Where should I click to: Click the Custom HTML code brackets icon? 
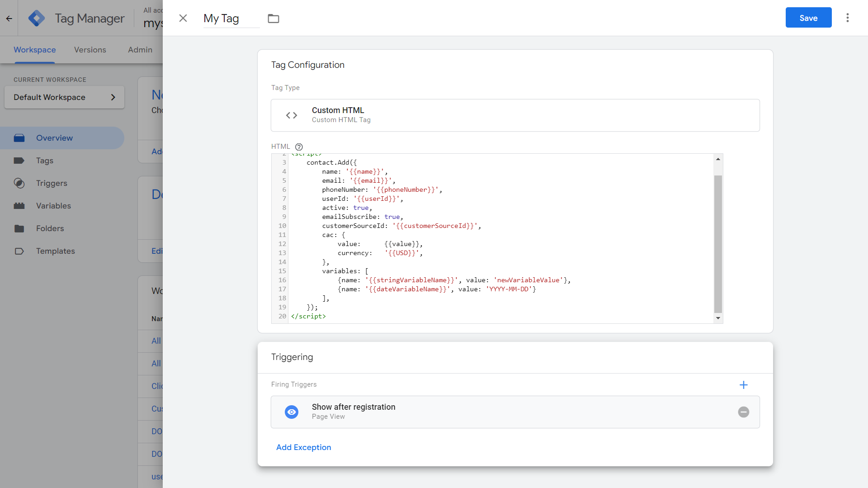[292, 115]
